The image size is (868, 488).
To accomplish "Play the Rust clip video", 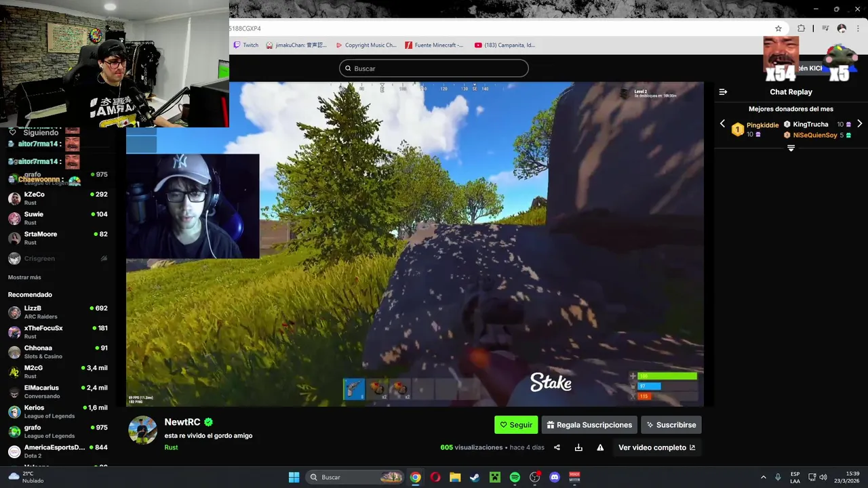I will coord(415,244).
